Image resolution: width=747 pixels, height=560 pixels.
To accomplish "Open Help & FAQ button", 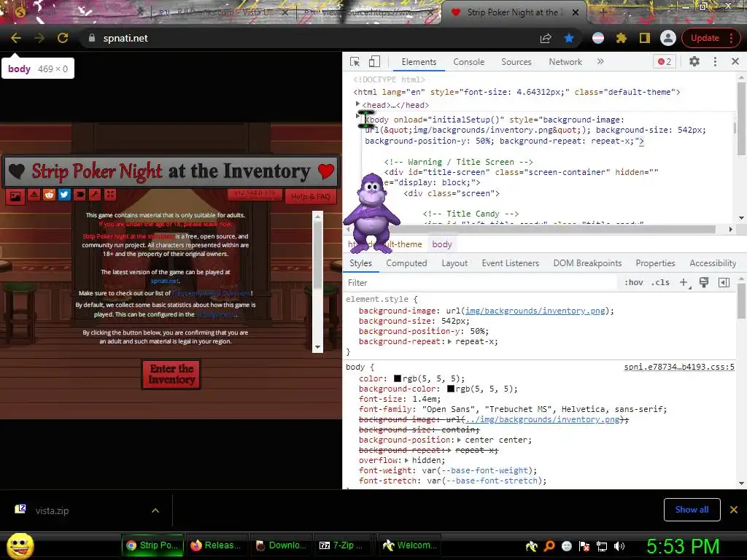I will pos(310,196).
